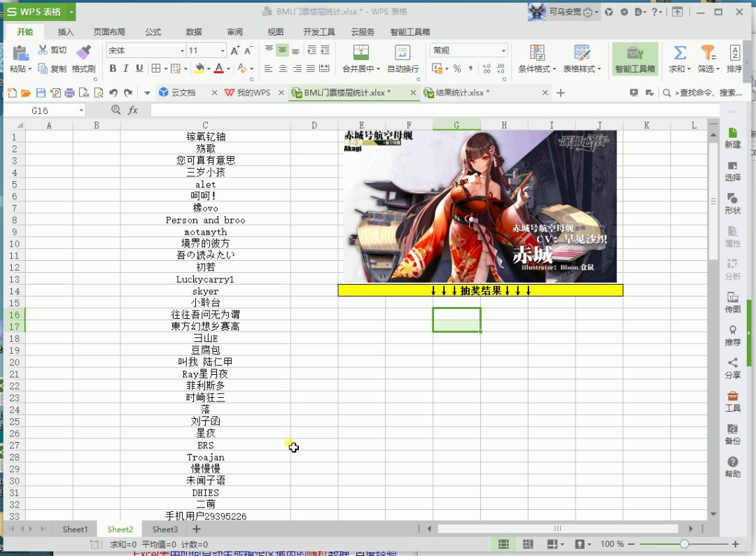Click the insert function fx icon
Viewport: 756px width, 556px height.
[x=133, y=111]
